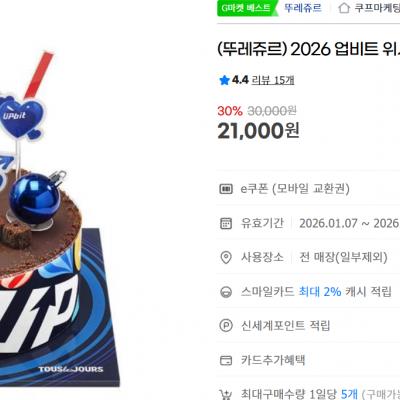Click the G마켓 베스트 green badge
This screenshot has width=400, height=400.
click(x=247, y=8)
